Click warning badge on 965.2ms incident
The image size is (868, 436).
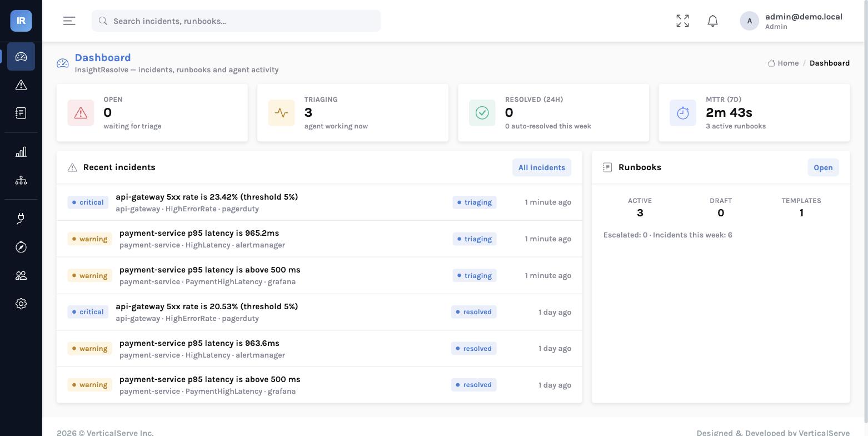[x=89, y=239]
